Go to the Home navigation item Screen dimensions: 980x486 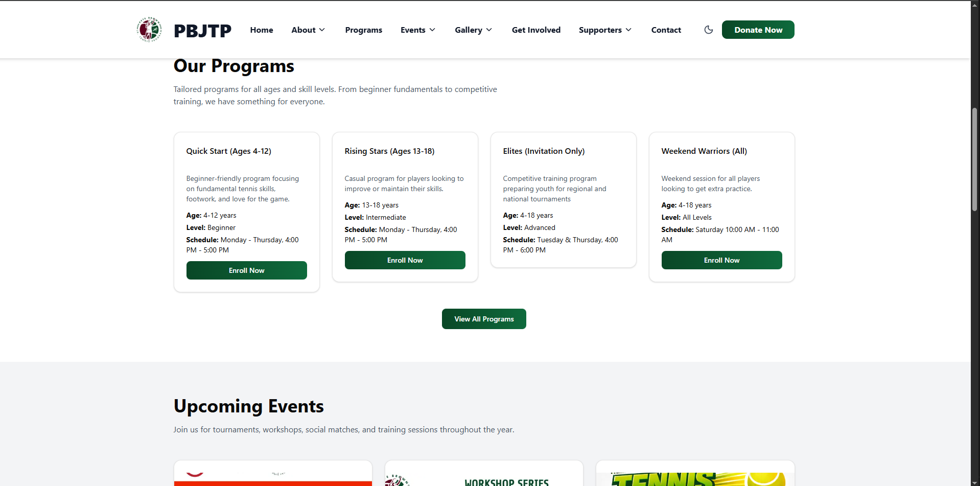click(261, 30)
